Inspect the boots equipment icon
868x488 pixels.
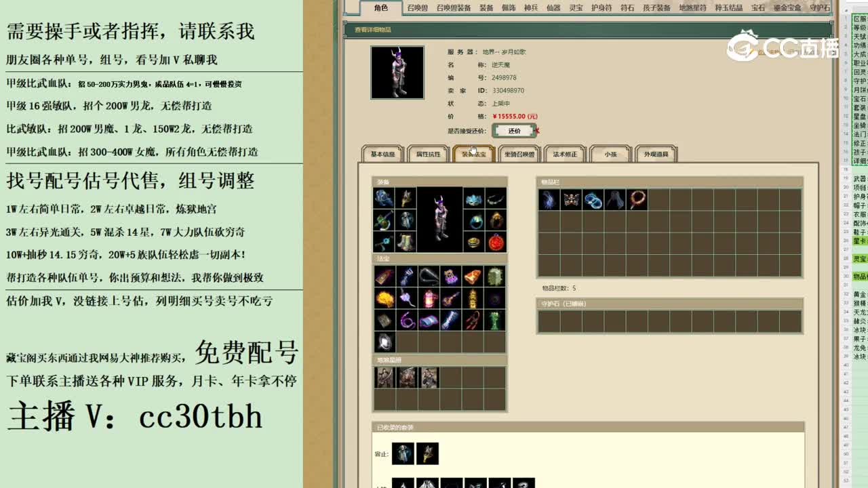point(406,242)
